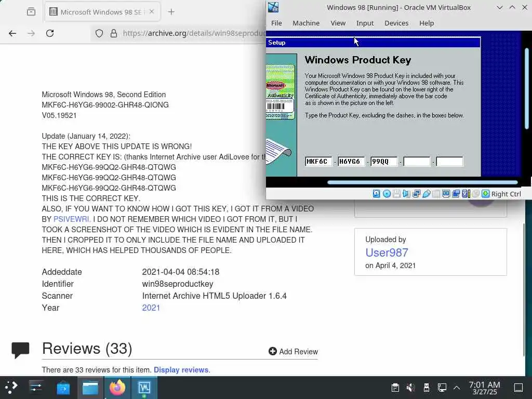Image resolution: width=532 pixels, height=399 pixels.
Task: Click the clock showing 7:01 AM
Action: tap(485, 388)
